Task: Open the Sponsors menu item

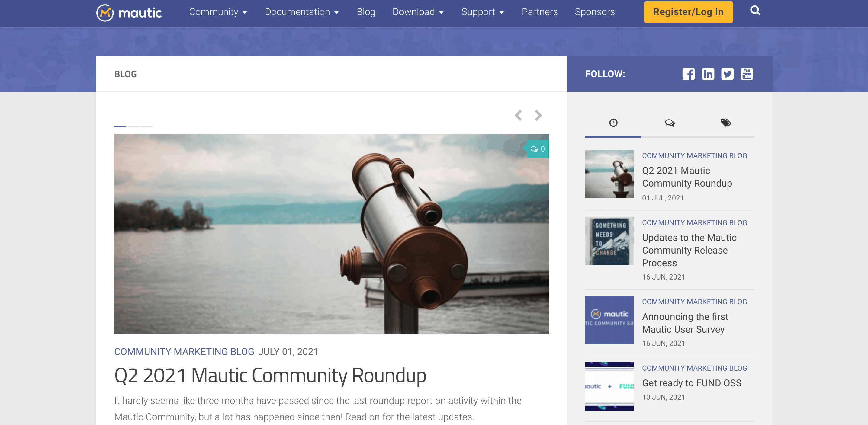Action: pyautogui.click(x=595, y=12)
